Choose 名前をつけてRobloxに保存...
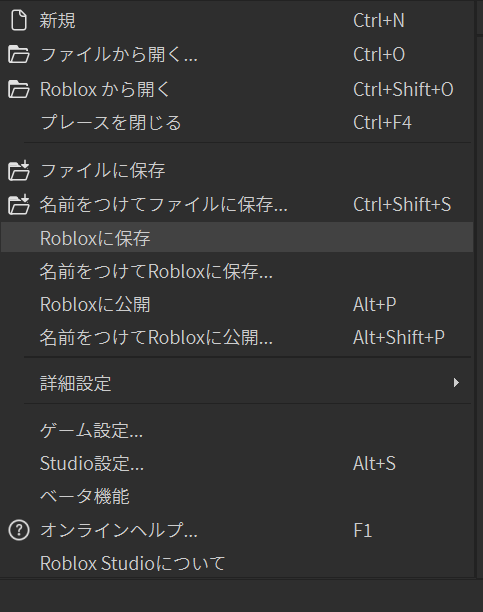Viewport: 483px width, 612px height. (237, 271)
